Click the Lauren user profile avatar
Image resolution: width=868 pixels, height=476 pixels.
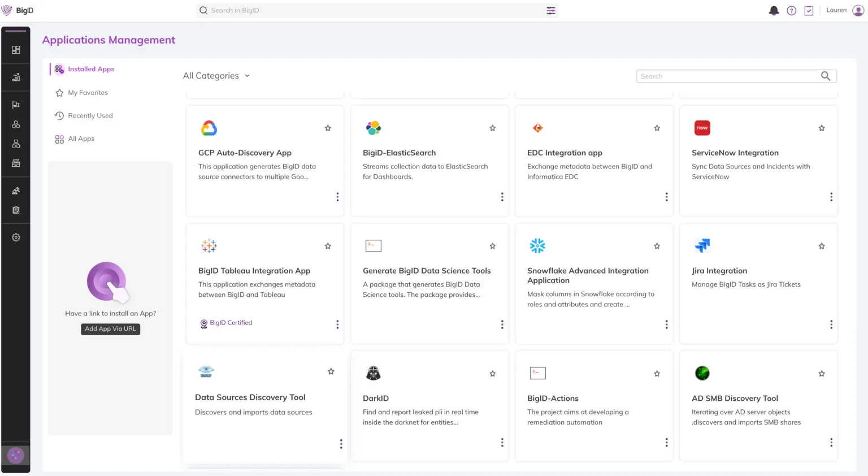(858, 11)
